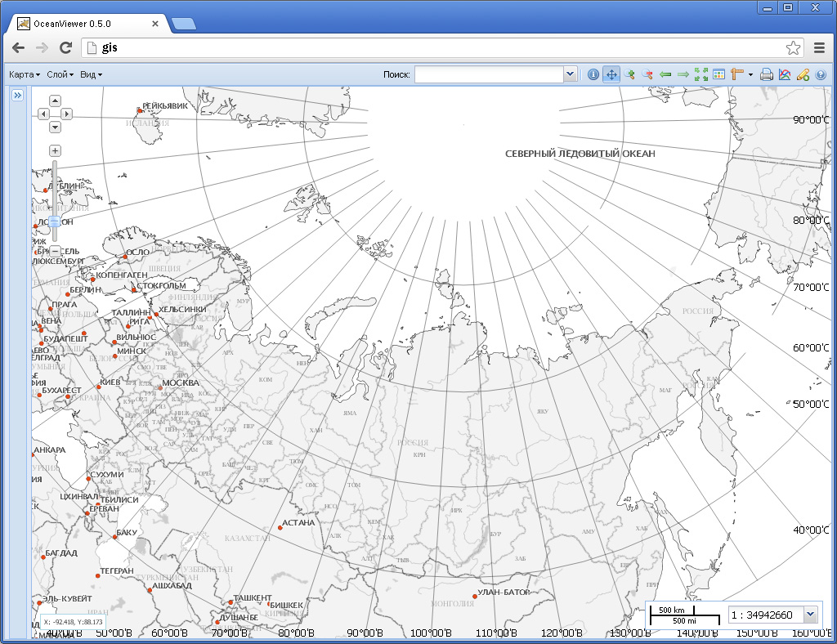
Task: Pan the map north with the up arrow
Action: coord(55,101)
